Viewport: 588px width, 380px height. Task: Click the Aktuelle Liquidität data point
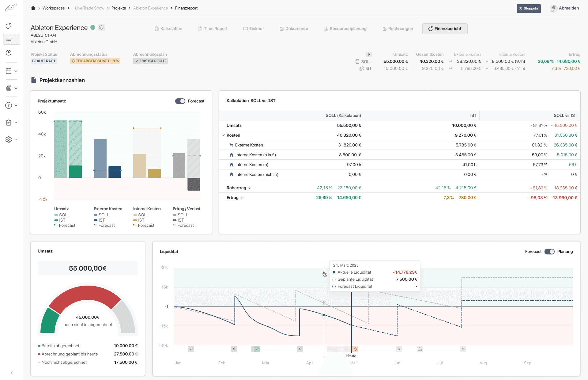coord(324,315)
